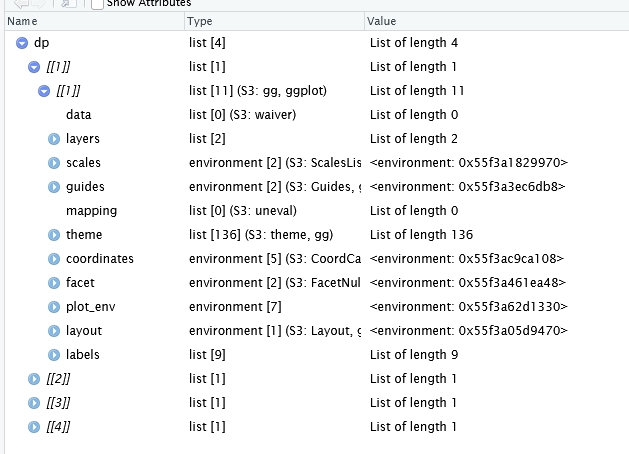Collapse the dp list node
Image resolution: width=629 pixels, height=454 pixels.
[22, 43]
